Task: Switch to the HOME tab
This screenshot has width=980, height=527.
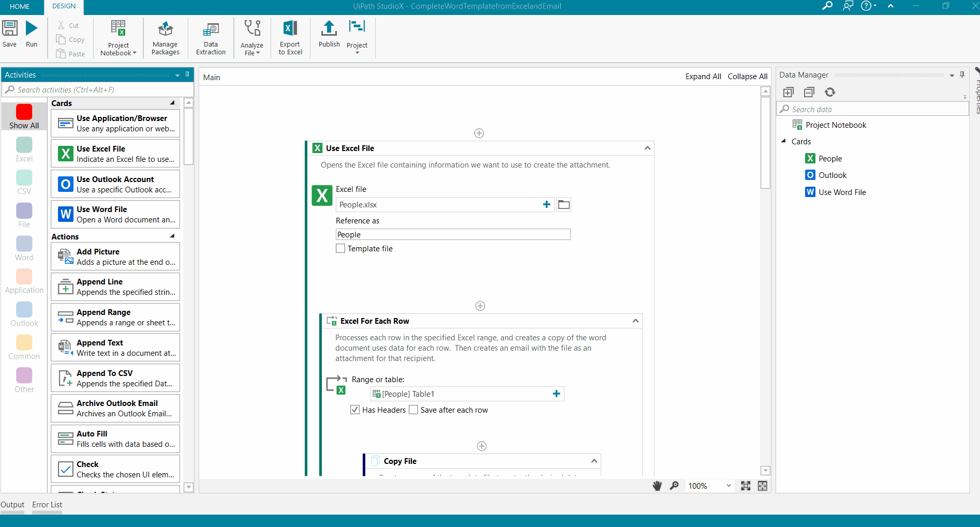Action: point(20,7)
